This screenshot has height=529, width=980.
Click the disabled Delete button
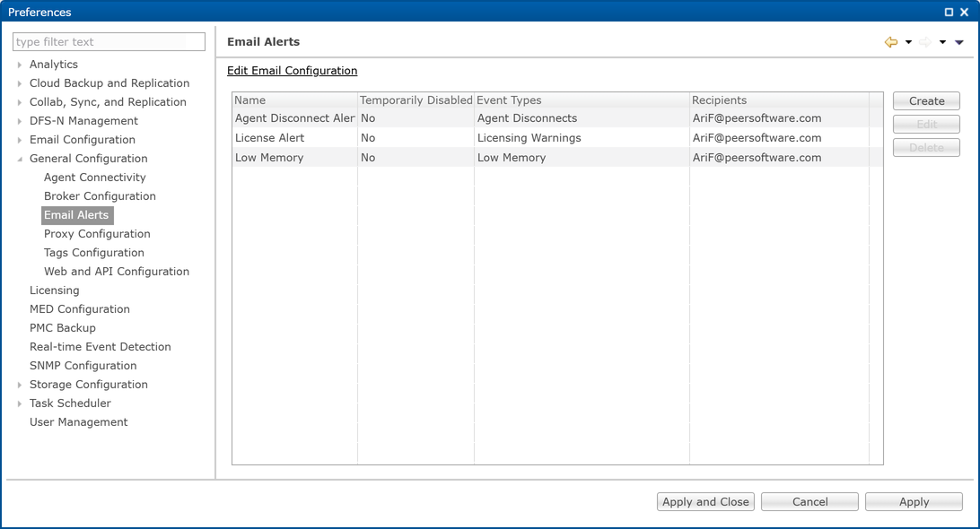click(926, 147)
